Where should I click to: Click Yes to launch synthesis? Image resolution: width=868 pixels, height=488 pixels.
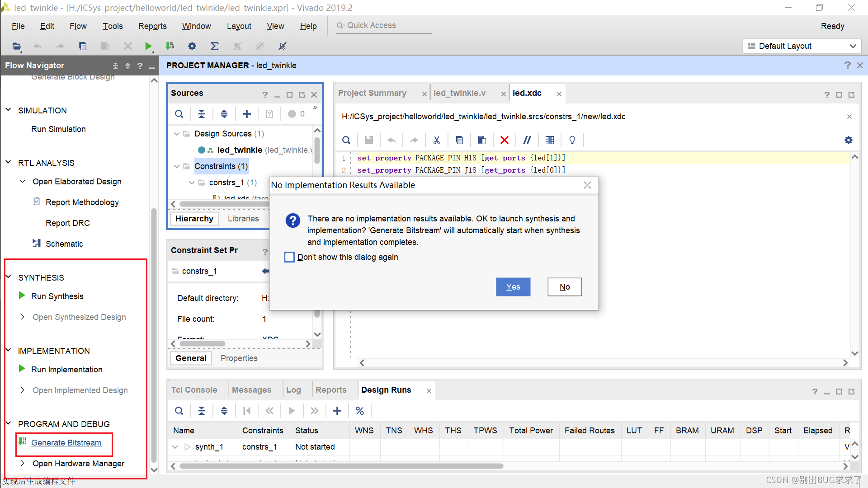coord(513,287)
